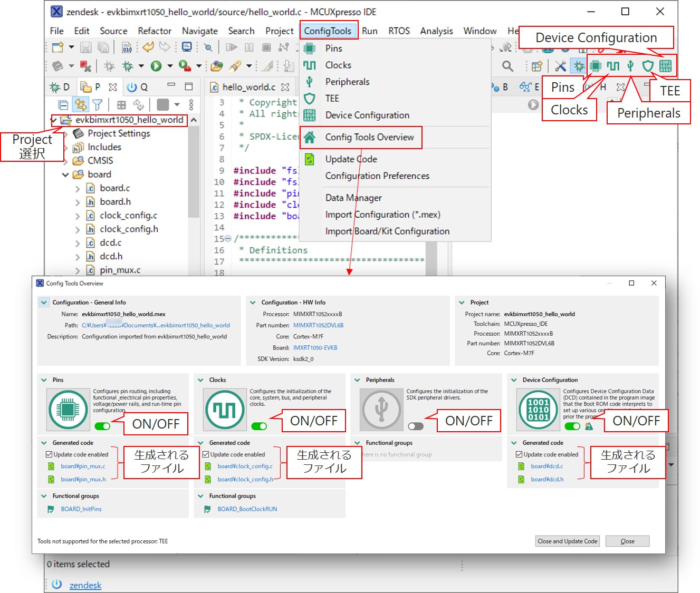Click Project Explorer vertical scrollbar
The height and width of the screenshot is (593, 700).
pyautogui.click(x=194, y=172)
